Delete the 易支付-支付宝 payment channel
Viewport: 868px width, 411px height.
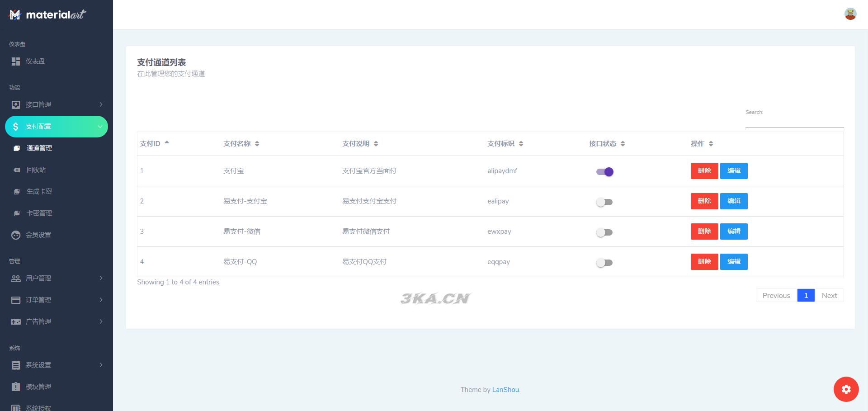pos(704,201)
